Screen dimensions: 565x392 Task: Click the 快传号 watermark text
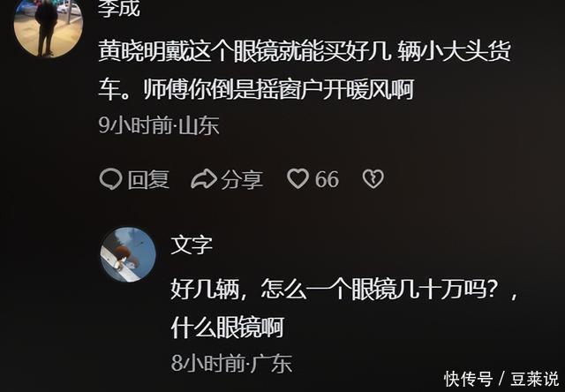coord(468,379)
